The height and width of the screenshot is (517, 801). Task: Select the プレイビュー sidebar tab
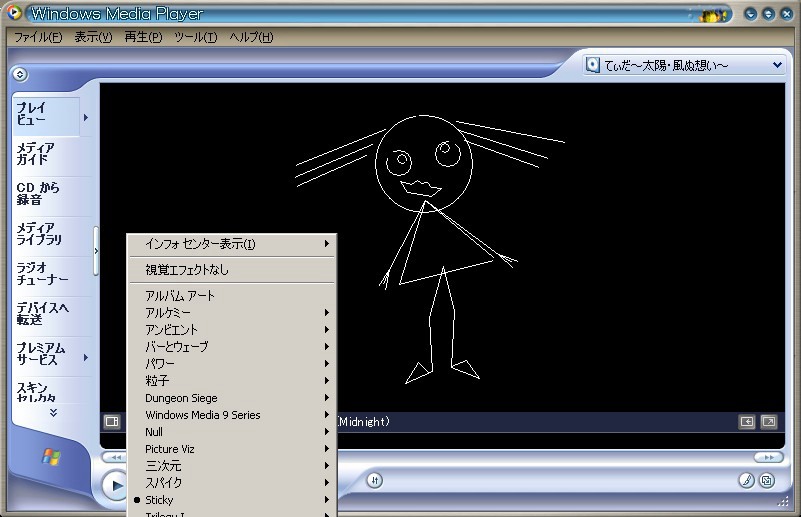coord(46,114)
